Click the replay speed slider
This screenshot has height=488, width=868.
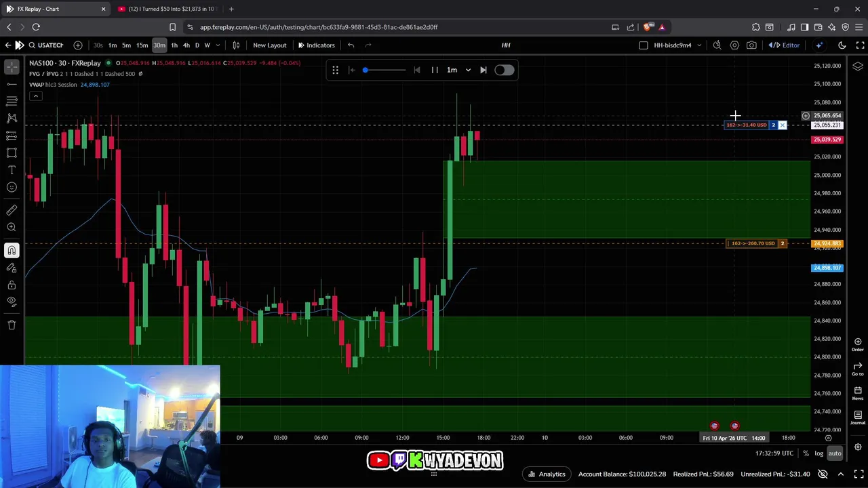(385, 70)
